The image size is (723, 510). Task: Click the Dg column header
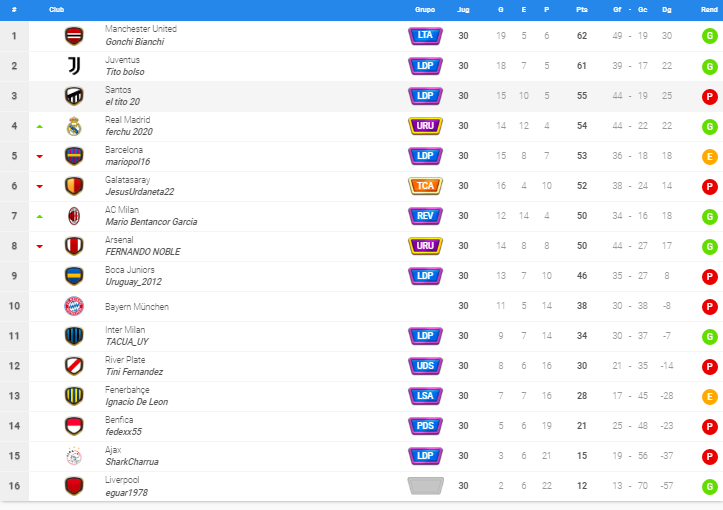click(667, 10)
